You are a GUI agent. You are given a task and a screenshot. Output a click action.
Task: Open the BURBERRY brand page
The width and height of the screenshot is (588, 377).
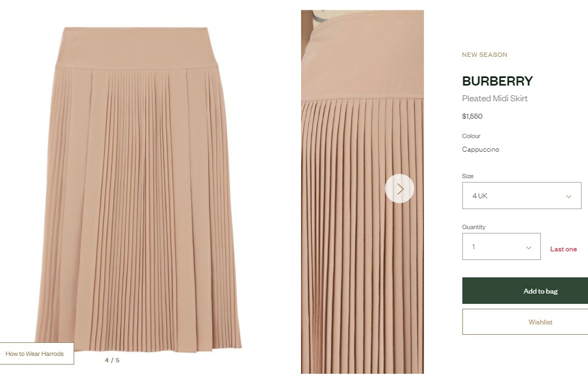click(497, 81)
